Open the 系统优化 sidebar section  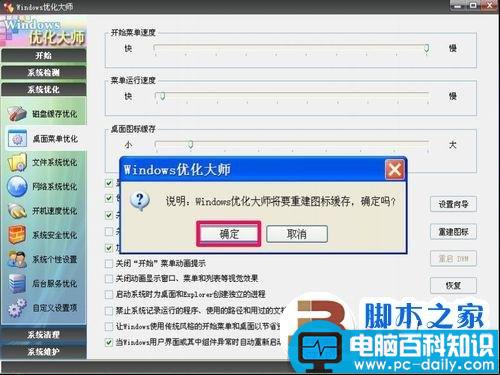click(44, 89)
